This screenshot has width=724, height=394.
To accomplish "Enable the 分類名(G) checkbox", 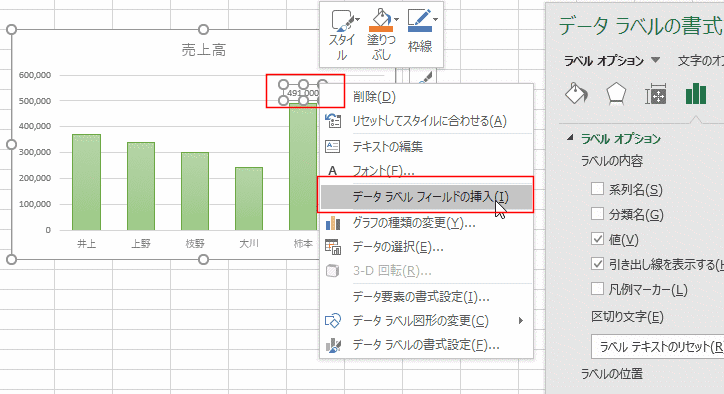I will pyautogui.click(x=597, y=213).
